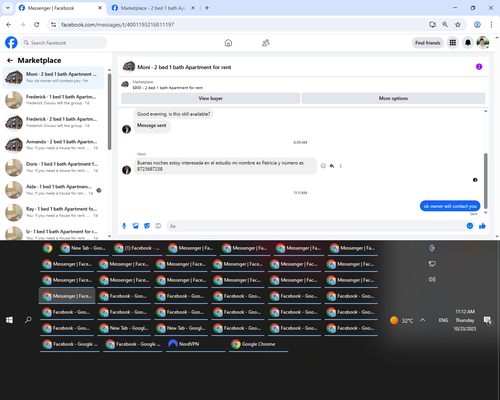The height and width of the screenshot is (400, 500).
Task: Click the View buyer button
Action: coord(210,98)
